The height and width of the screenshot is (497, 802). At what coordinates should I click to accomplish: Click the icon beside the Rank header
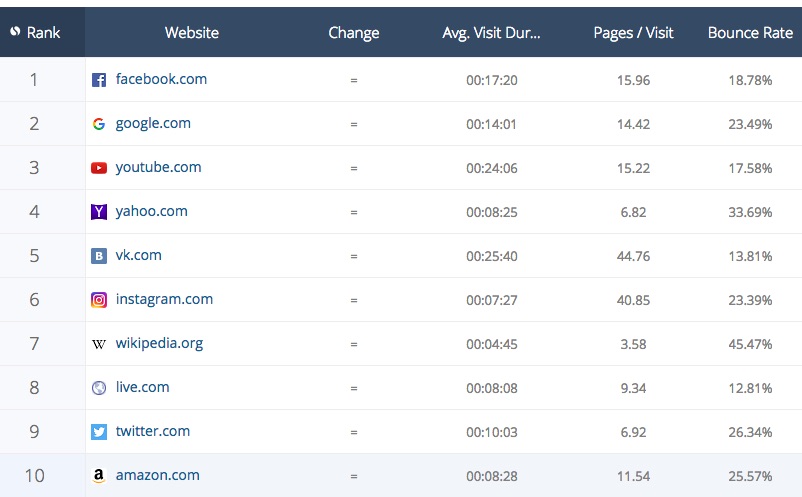coord(15,32)
